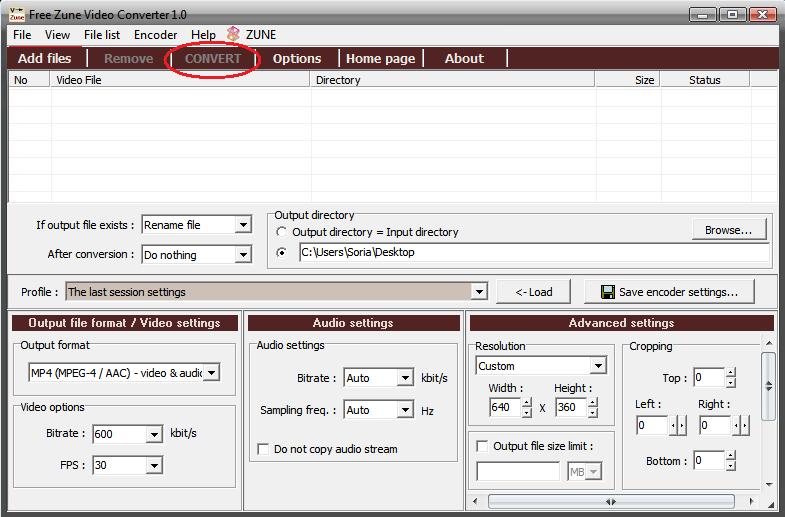Open After conversion dropdown
This screenshot has height=517, width=785.
tap(243, 255)
